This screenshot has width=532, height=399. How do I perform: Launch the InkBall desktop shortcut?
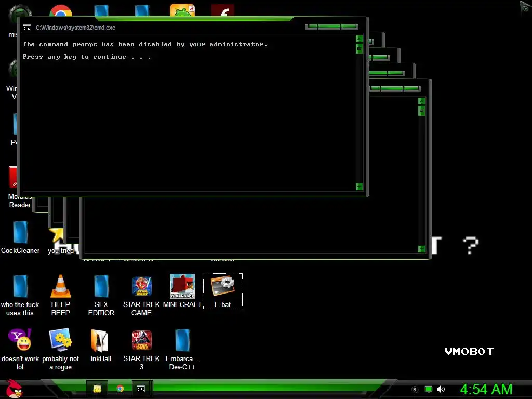coord(101,345)
